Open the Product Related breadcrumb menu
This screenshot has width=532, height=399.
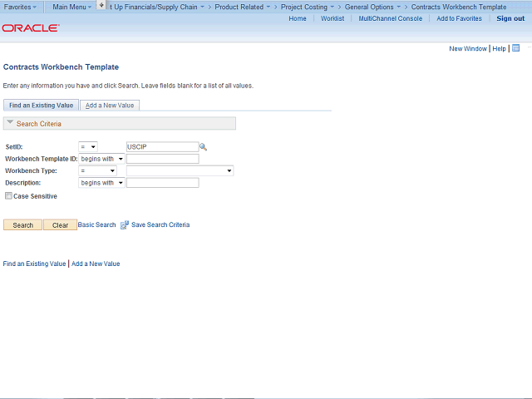point(242,7)
